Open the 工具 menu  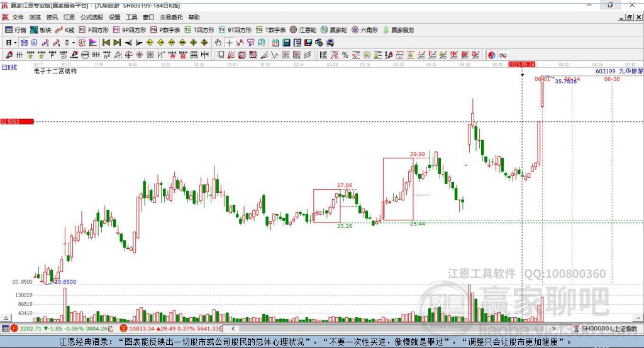pos(131,17)
